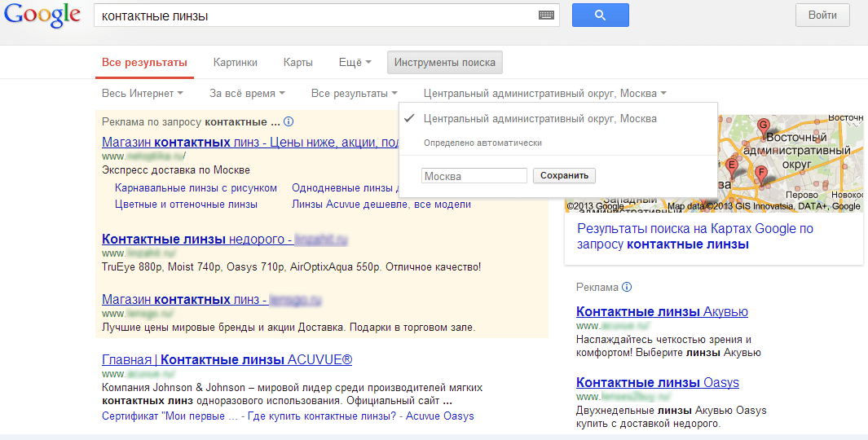Toggle 'Инструменты поиска' button
Viewport: 868px width, 440px height.
tap(444, 63)
